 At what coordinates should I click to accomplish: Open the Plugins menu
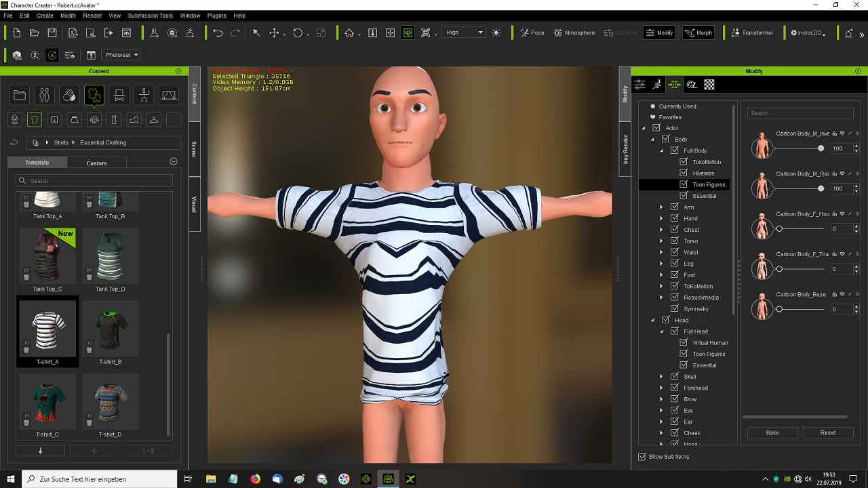tap(217, 16)
